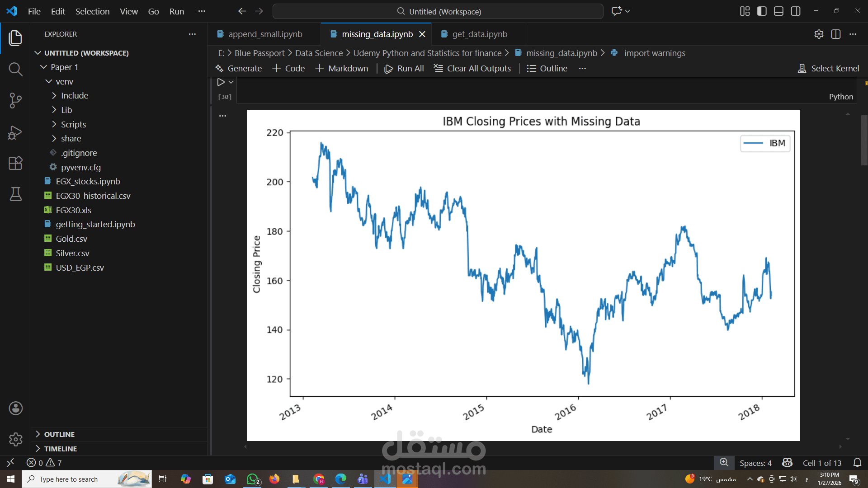The width and height of the screenshot is (868, 488).
Task: Open the Selection menu
Action: point(92,11)
